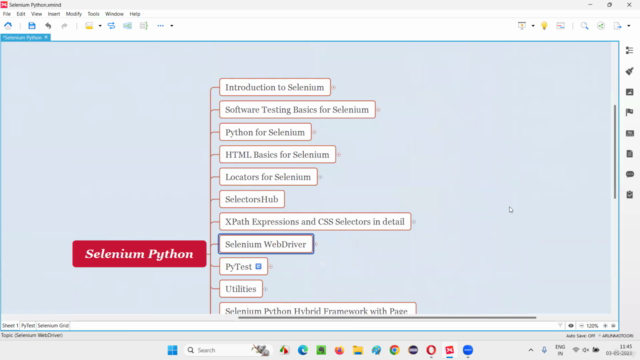The image size is (640, 360).
Task: Open Google Chrome from the taskbar
Action: tap(394, 350)
